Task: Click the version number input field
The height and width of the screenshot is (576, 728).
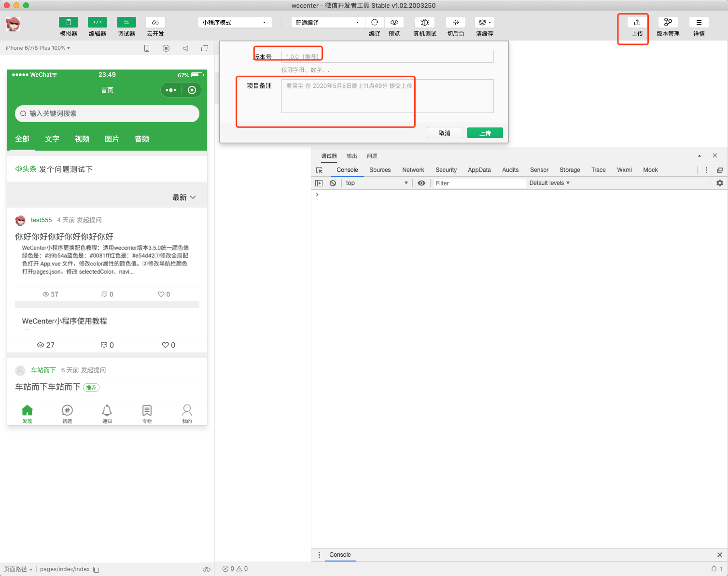Action: pyautogui.click(x=387, y=56)
